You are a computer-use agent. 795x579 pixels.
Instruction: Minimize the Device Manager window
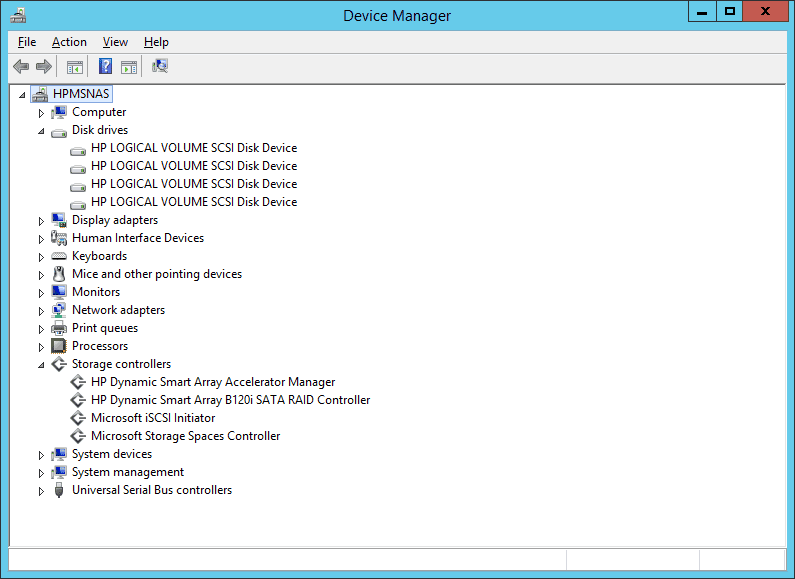(702, 12)
